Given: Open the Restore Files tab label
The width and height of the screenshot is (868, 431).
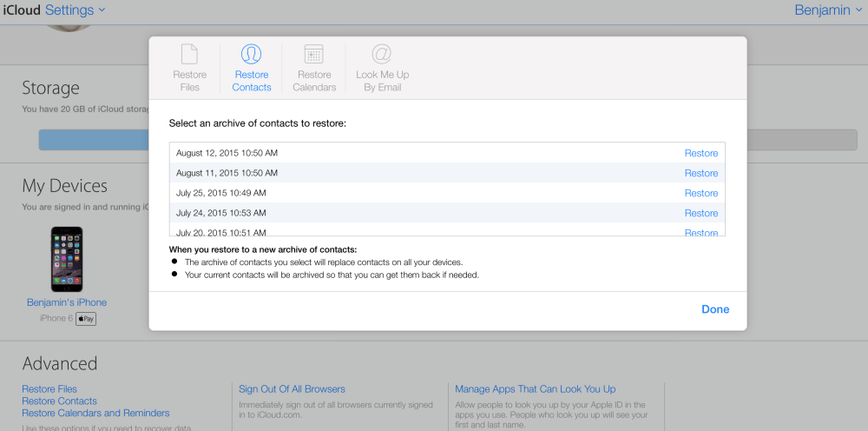Looking at the screenshot, I should 189,81.
